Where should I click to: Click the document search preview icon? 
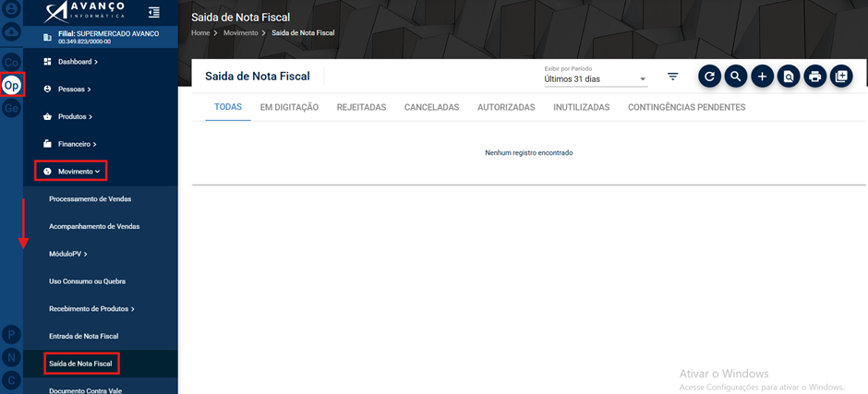[x=789, y=77]
